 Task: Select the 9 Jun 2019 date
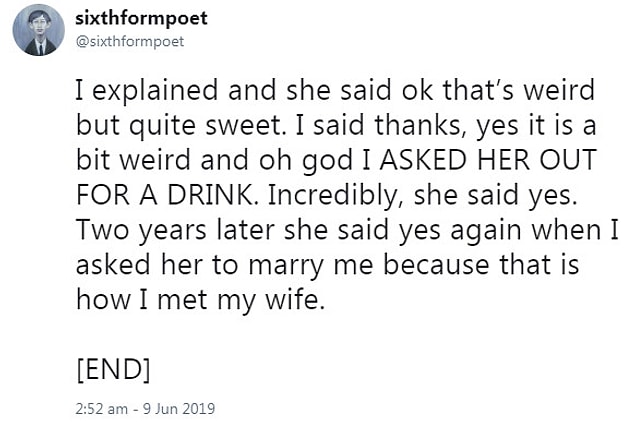tap(179, 408)
